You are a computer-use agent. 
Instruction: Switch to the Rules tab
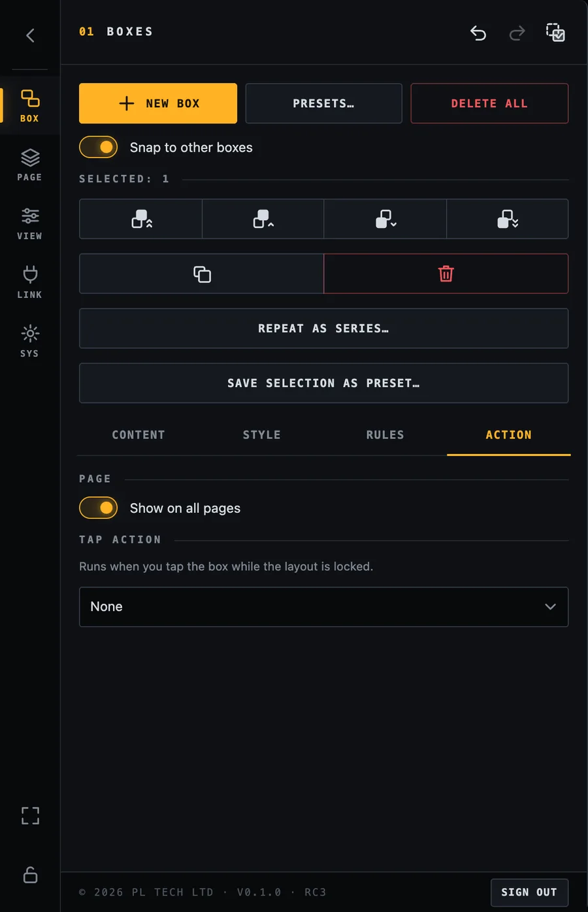click(x=385, y=435)
